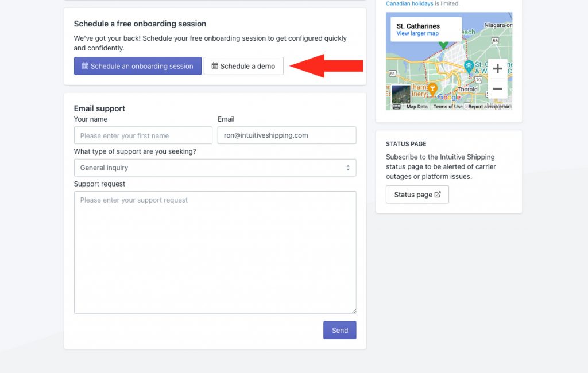Screen dimensions: 588x373
Task: Switch map to satellite thumbnail
Action: (x=401, y=94)
